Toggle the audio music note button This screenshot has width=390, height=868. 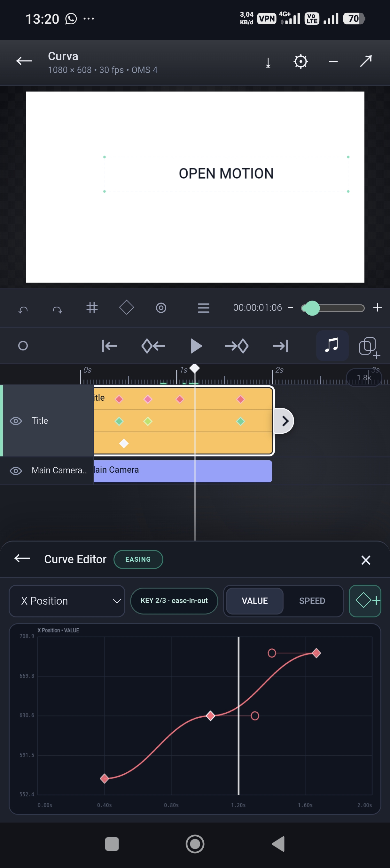332,345
